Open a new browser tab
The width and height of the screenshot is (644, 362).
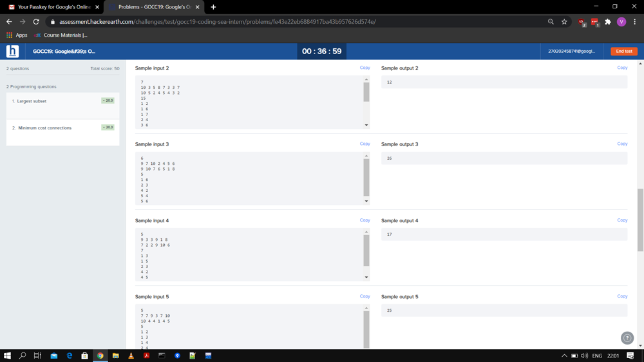[213, 7]
